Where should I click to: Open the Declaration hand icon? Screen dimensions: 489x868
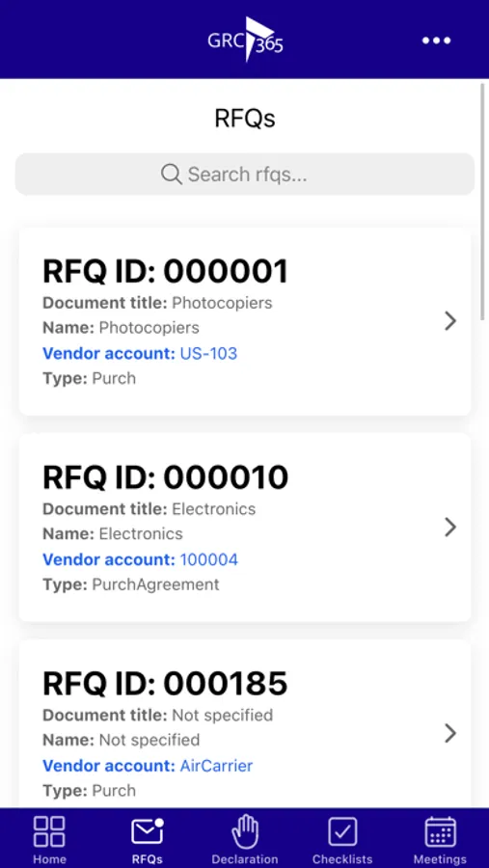(x=245, y=832)
